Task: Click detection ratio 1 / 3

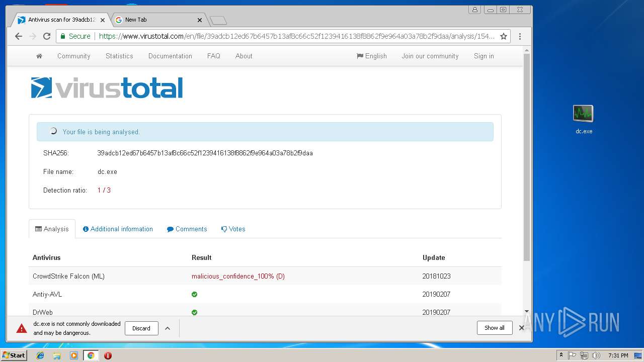Action: click(x=104, y=191)
